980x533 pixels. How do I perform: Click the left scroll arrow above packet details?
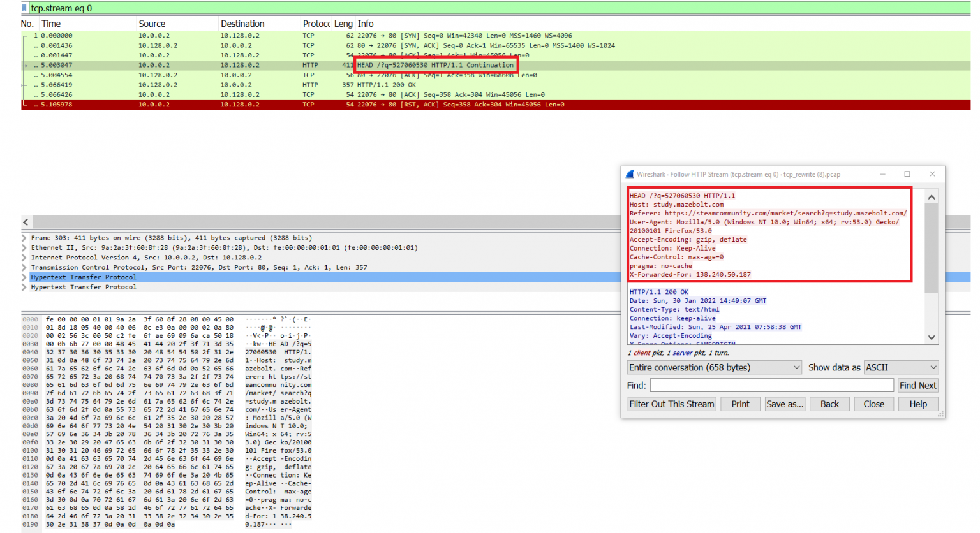coord(26,222)
